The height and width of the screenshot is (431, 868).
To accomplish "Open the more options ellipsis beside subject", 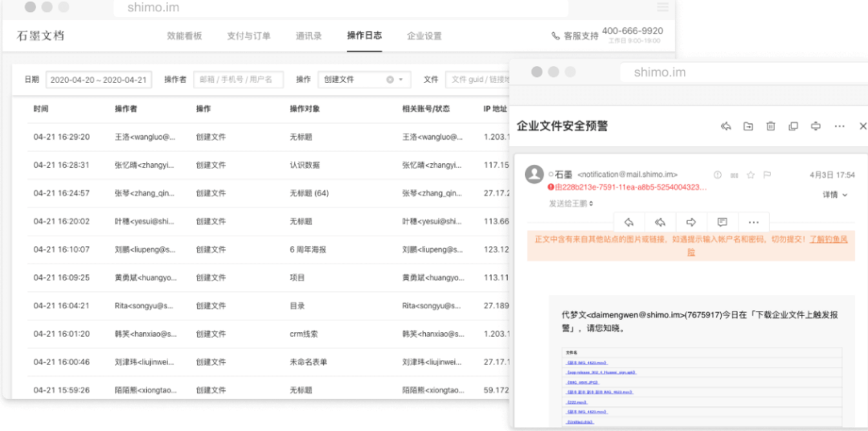I will 839,126.
